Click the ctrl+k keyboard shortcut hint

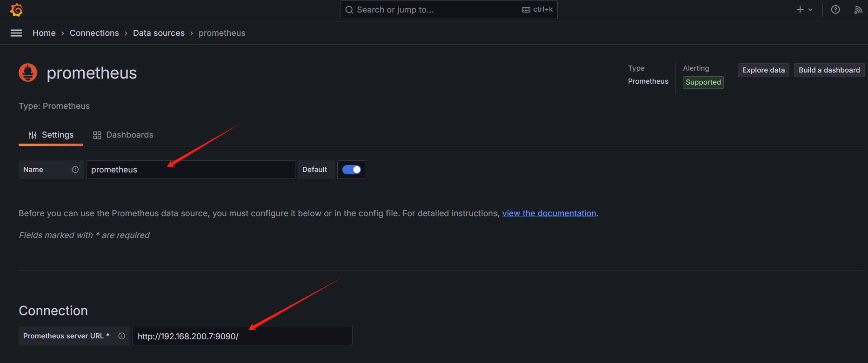pos(537,9)
